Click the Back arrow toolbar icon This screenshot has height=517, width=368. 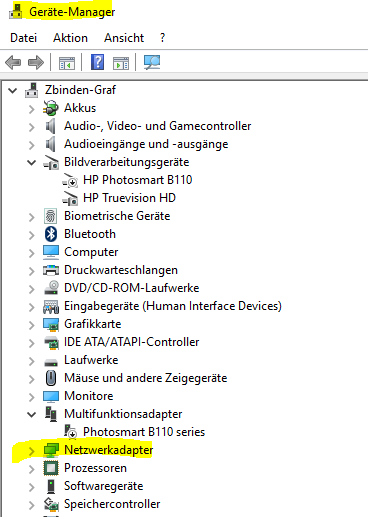(13, 62)
